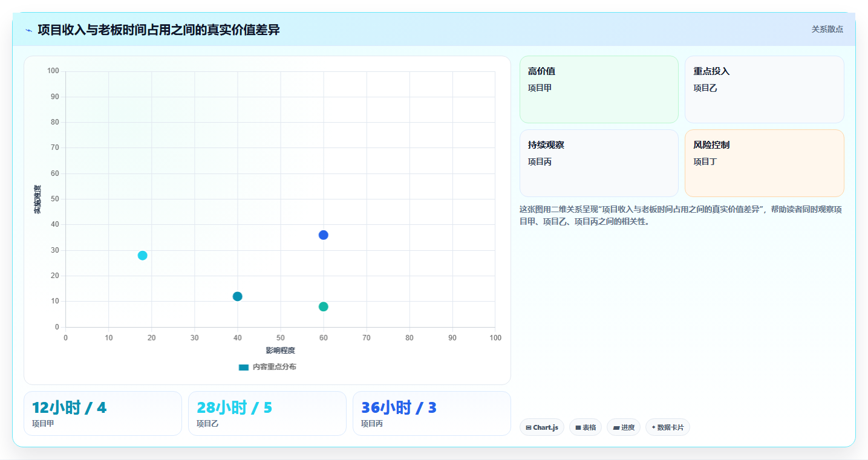Click the icon inside the Chart.js chip
The height and width of the screenshot is (460, 868).
click(529, 427)
